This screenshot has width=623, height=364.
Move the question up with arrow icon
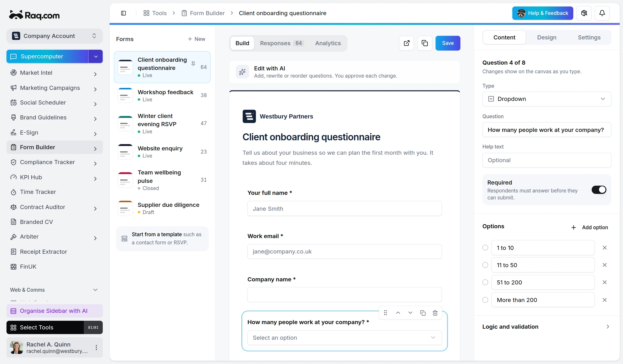pos(398,313)
